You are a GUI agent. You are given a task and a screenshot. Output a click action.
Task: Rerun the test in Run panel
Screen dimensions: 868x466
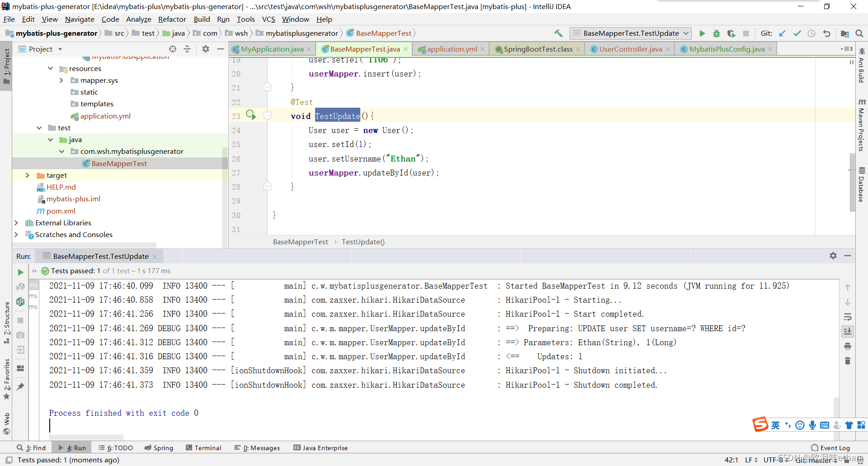coord(20,272)
